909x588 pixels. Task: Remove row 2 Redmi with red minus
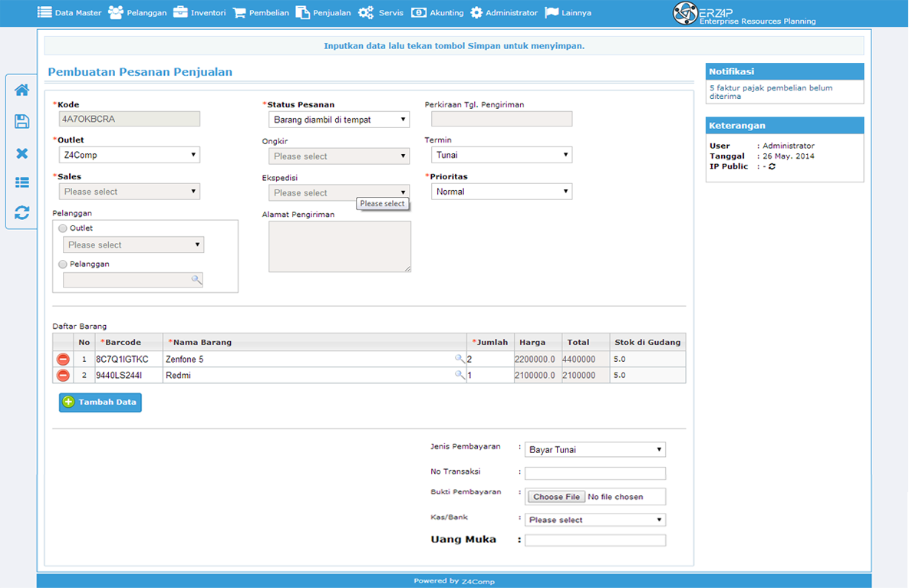pos(63,376)
